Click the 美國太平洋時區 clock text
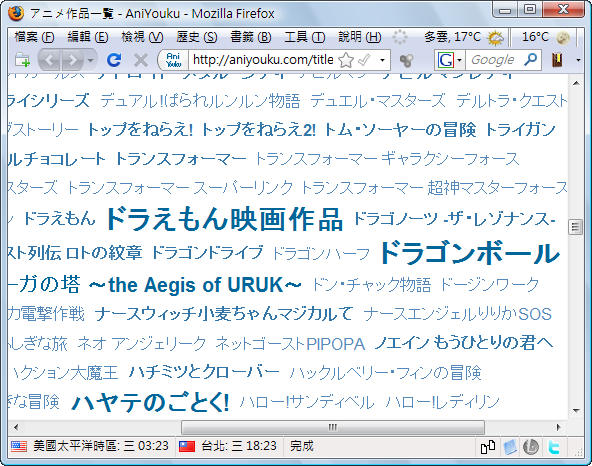This screenshot has width=592, height=466. [x=101, y=446]
